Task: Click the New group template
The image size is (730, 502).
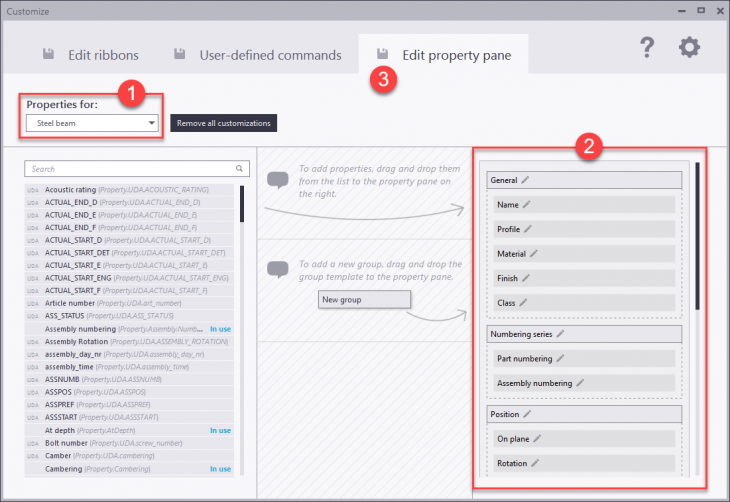Action: [365, 299]
